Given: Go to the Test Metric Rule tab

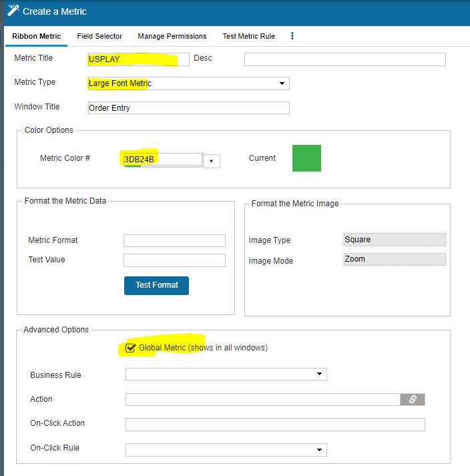Looking at the screenshot, I should pyautogui.click(x=249, y=36).
